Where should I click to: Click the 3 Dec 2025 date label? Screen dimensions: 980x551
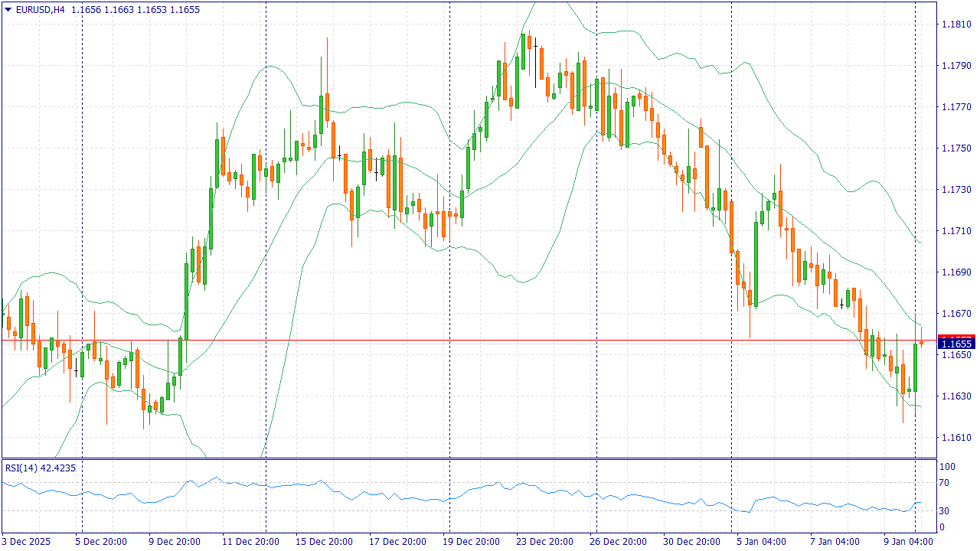pyautogui.click(x=28, y=541)
